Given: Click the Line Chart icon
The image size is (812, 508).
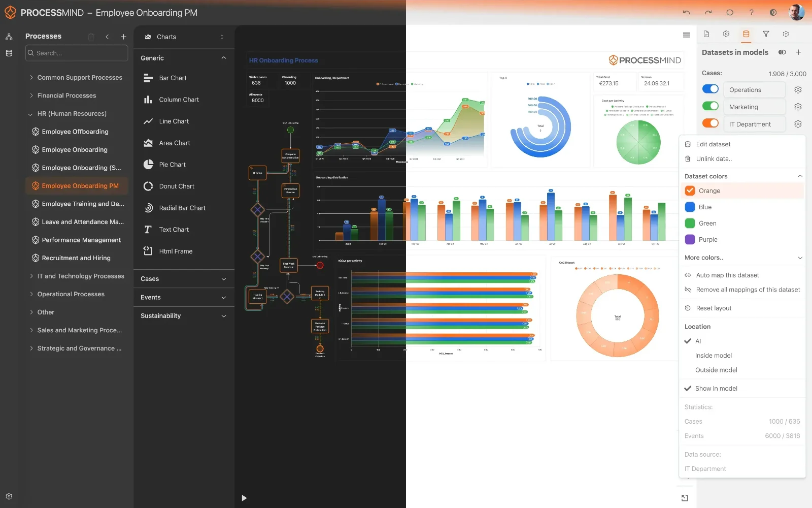Looking at the screenshot, I should (x=148, y=121).
